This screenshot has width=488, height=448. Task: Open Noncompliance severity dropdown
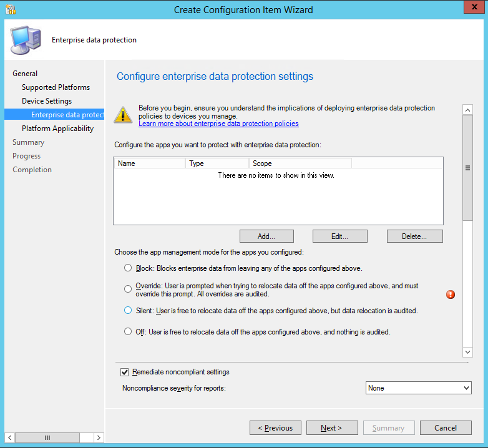pos(418,388)
